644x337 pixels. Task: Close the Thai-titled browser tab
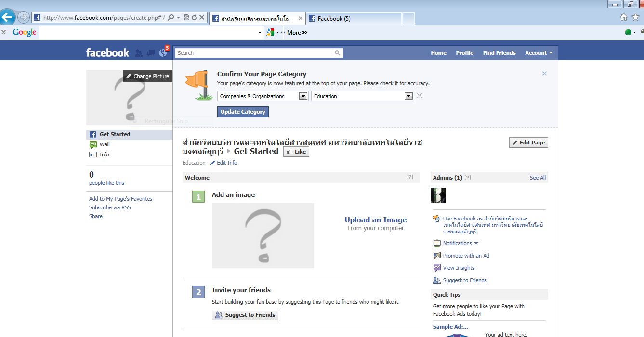point(301,18)
